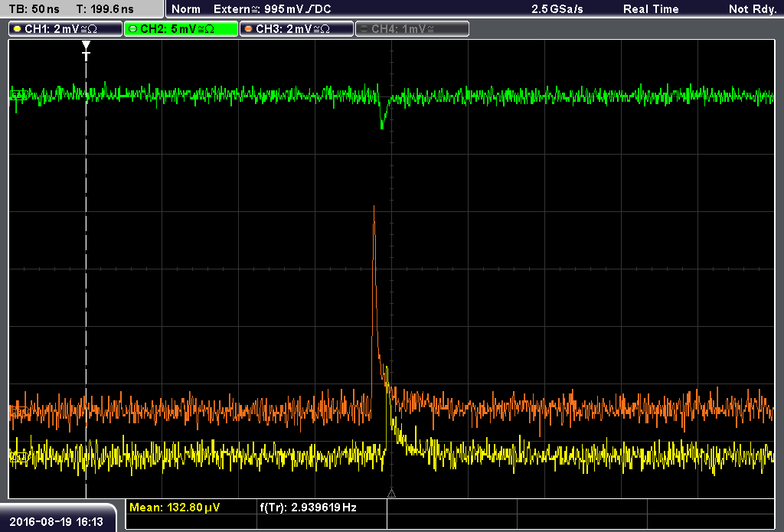This screenshot has height=532, width=784.
Task: Click the 2.5 GSa/s sample rate readout
Action: coord(557,9)
